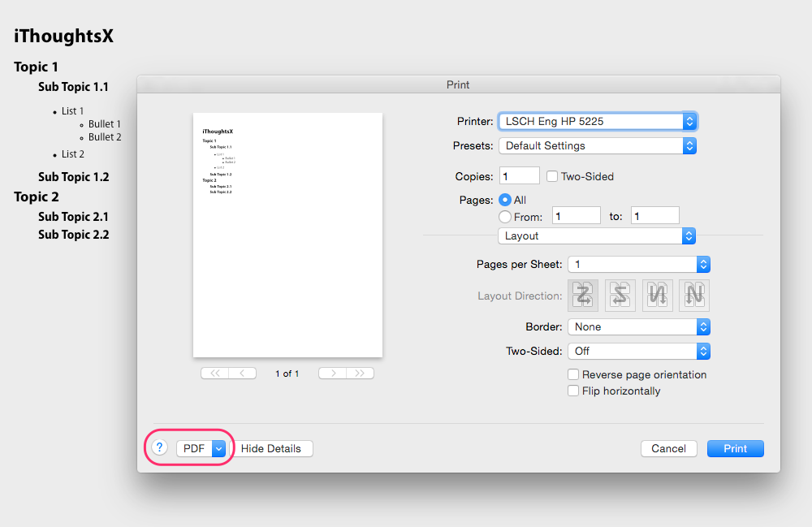Go to last preview page

point(360,374)
